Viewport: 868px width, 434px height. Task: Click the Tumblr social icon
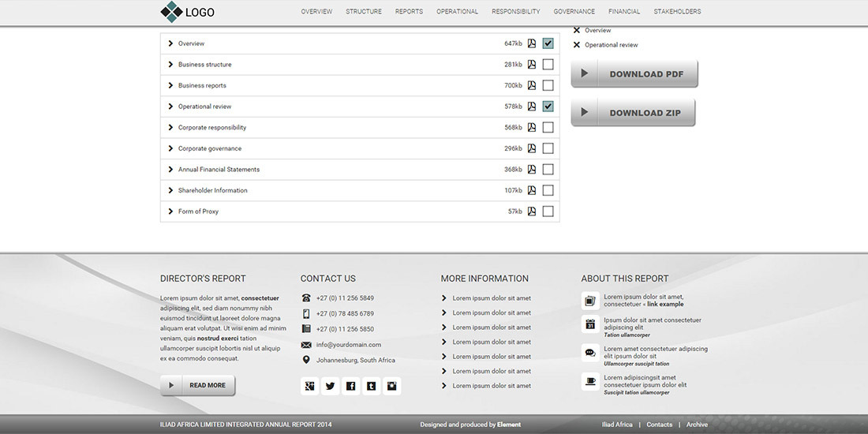click(372, 386)
